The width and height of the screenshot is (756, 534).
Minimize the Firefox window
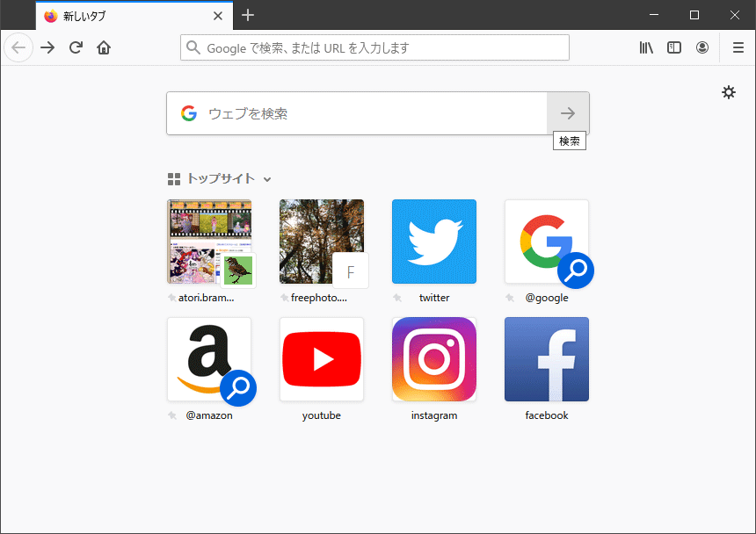tap(654, 15)
